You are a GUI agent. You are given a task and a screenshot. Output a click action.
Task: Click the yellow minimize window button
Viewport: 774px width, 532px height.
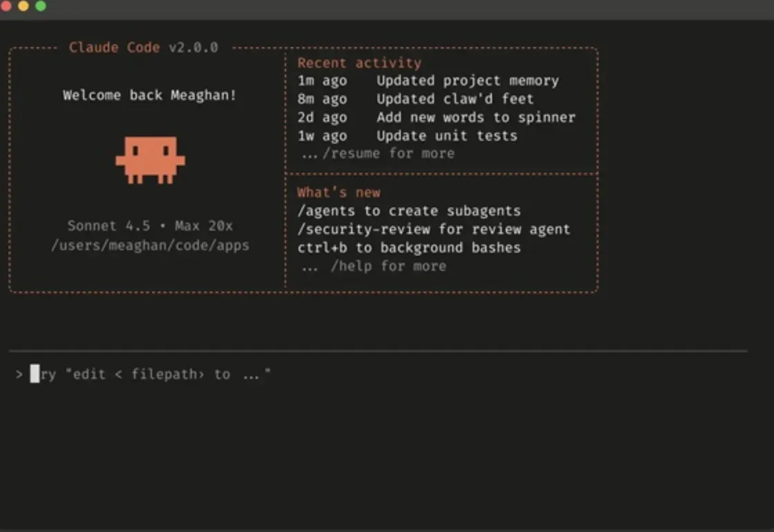point(23,6)
